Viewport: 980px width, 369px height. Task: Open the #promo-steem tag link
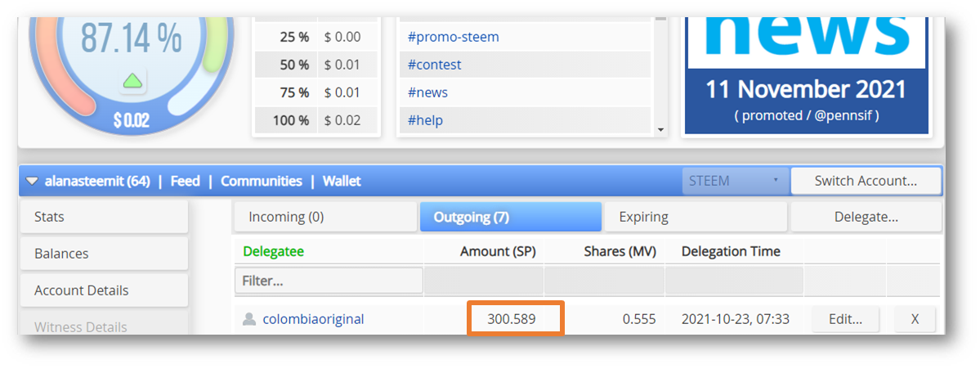(x=453, y=37)
